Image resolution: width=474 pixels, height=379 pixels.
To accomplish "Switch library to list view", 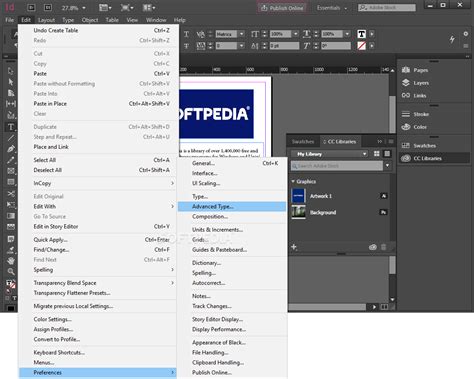I will coord(387,154).
